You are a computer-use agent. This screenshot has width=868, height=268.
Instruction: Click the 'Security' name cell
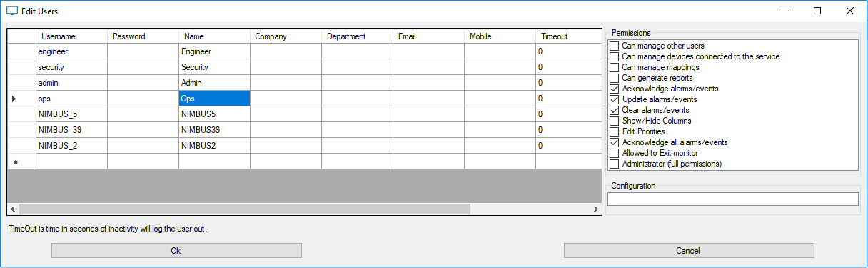pyautogui.click(x=214, y=67)
